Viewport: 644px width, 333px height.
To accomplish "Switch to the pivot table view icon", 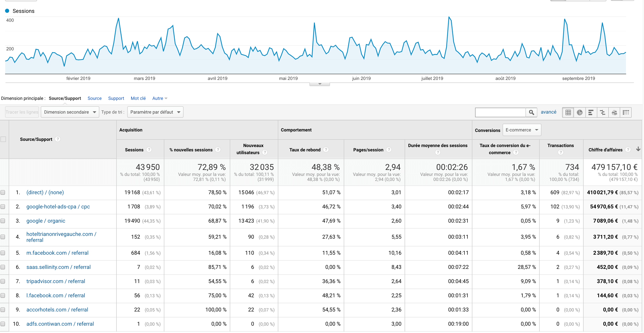I will pyautogui.click(x=625, y=112).
